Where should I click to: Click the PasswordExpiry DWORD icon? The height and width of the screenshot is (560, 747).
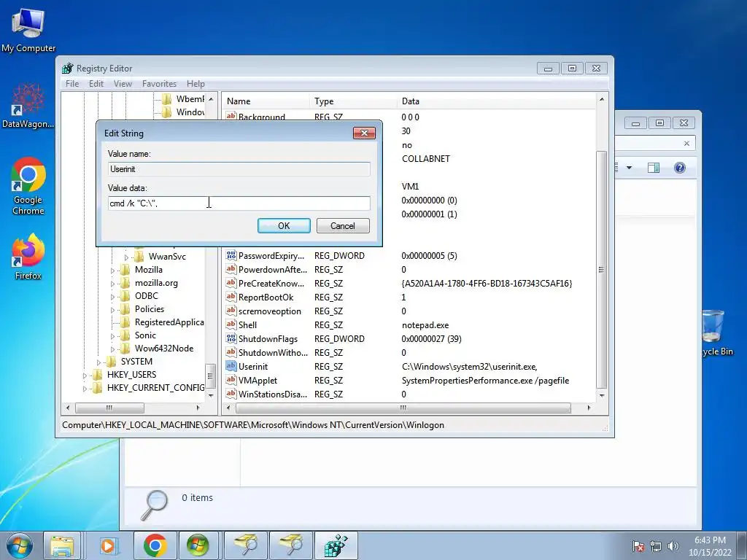click(231, 256)
